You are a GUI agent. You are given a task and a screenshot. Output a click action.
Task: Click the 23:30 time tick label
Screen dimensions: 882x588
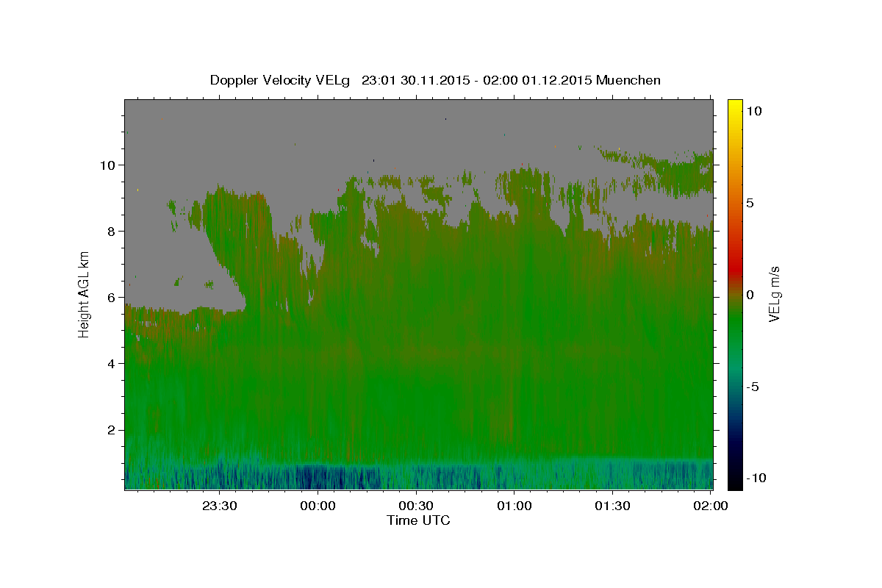coord(220,506)
